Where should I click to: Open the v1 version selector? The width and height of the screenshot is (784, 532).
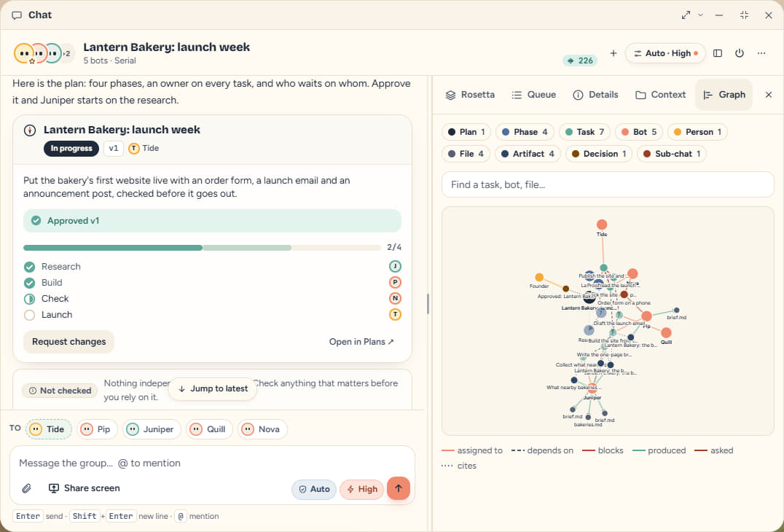114,149
